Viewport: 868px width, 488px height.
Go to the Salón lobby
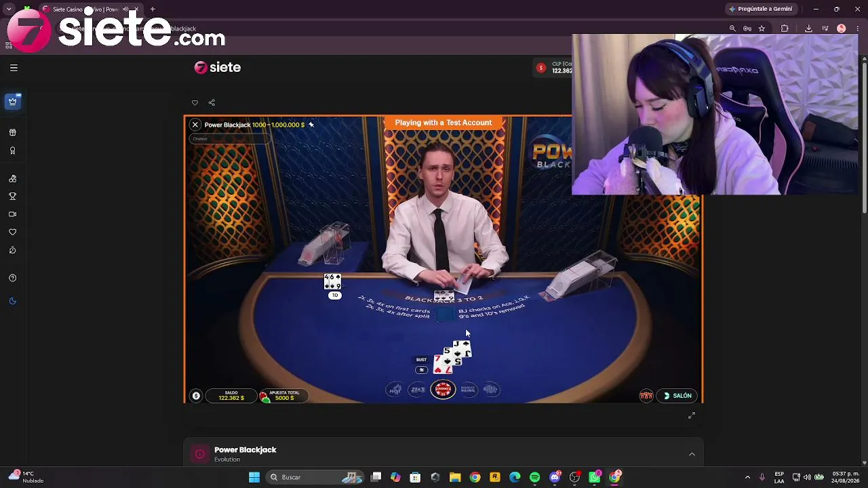point(678,396)
